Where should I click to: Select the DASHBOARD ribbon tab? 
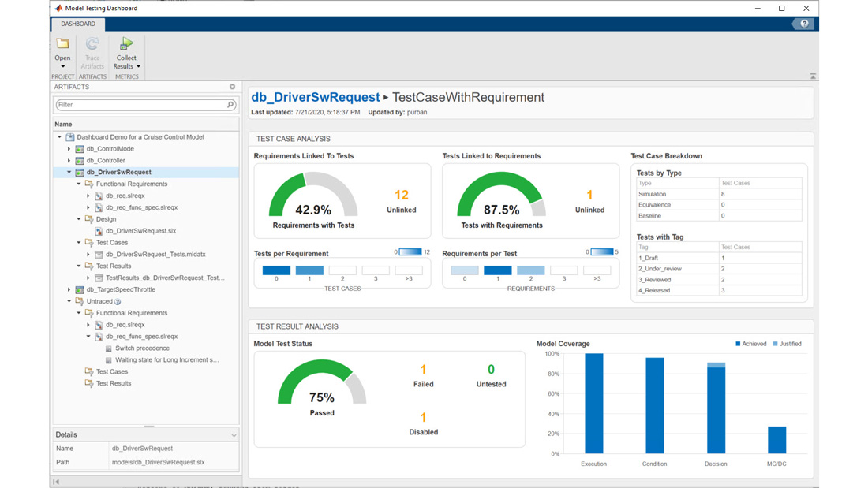point(78,24)
